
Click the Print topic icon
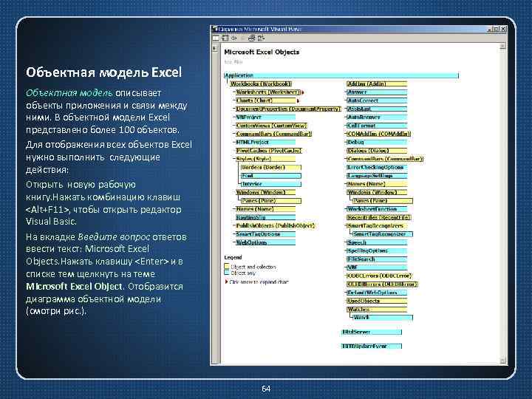coord(251,38)
